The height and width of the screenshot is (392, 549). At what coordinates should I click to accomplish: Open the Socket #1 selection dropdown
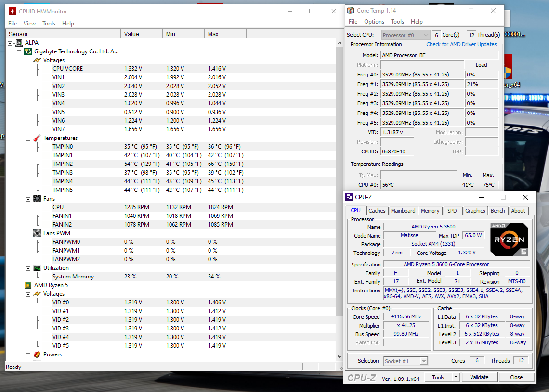(405, 361)
